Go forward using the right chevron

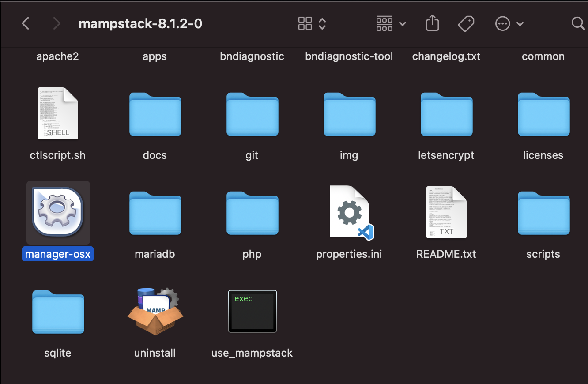[57, 23]
